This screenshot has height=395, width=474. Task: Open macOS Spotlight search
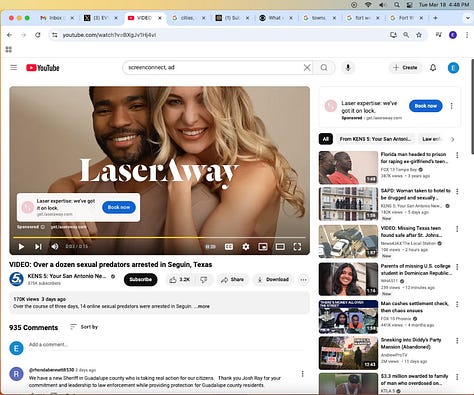(x=397, y=5)
